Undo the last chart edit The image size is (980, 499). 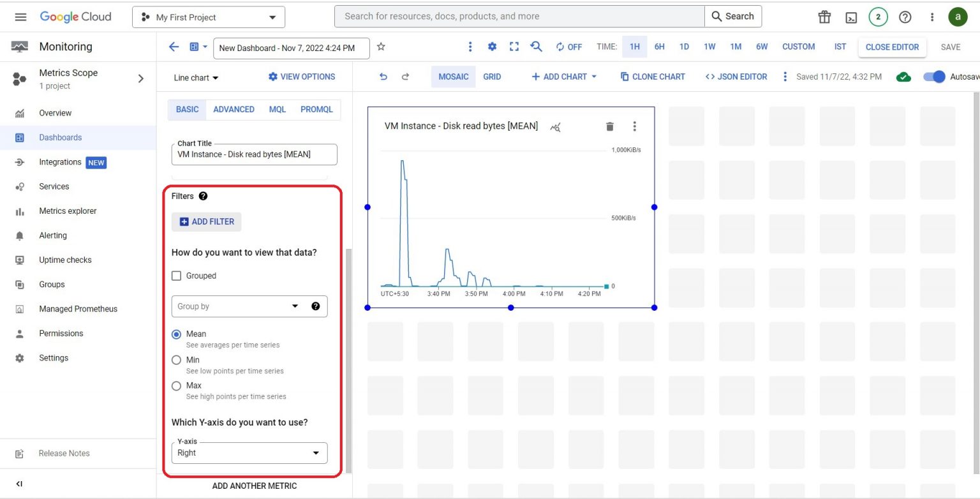[x=383, y=76]
